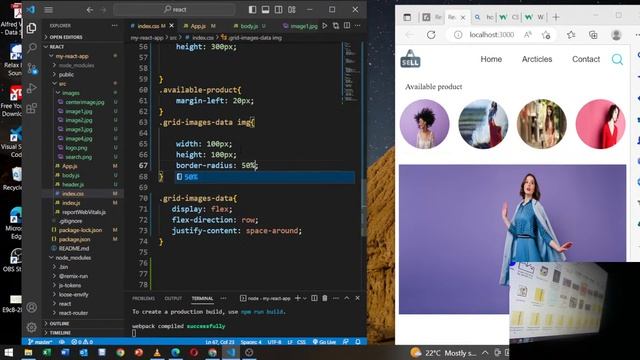
Task: Open the Contact link in the web page
Action: (x=586, y=59)
